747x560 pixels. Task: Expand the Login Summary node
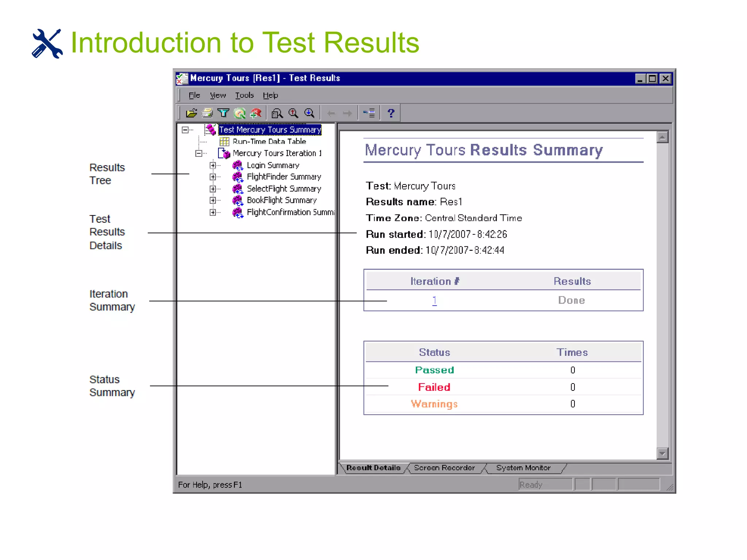tap(213, 166)
